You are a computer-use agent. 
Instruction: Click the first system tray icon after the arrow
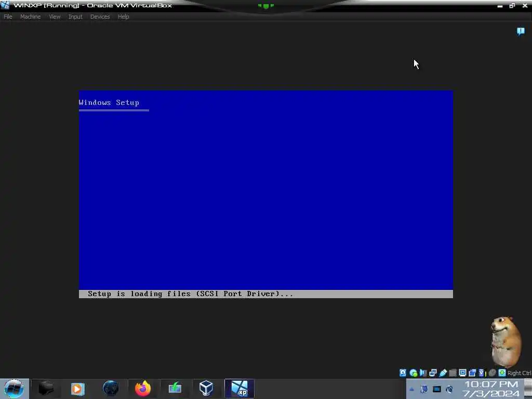[424, 389]
